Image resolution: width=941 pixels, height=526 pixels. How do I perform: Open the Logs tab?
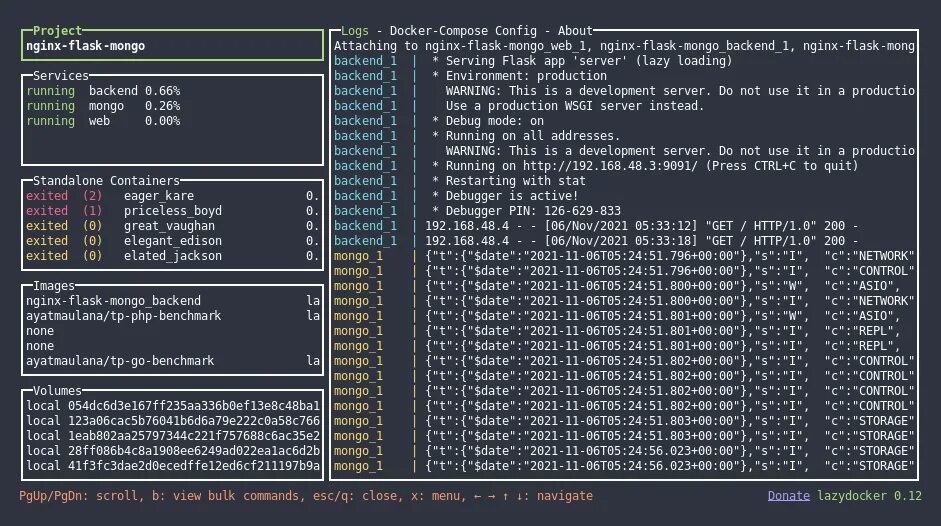coord(355,31)
